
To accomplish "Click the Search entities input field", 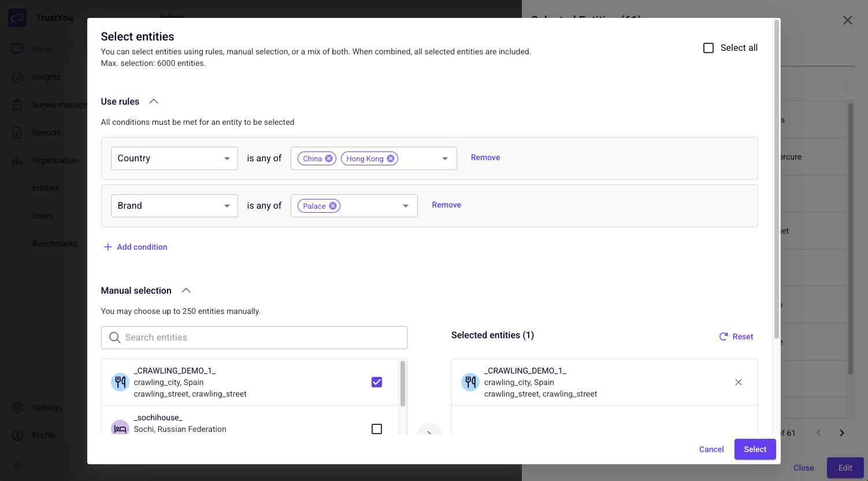I will (x=254, y=338).
